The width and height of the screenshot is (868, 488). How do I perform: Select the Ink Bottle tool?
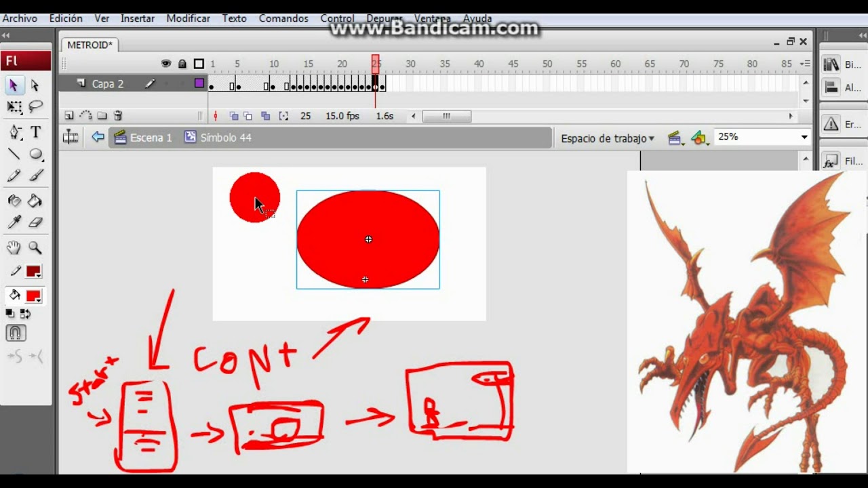14,201
